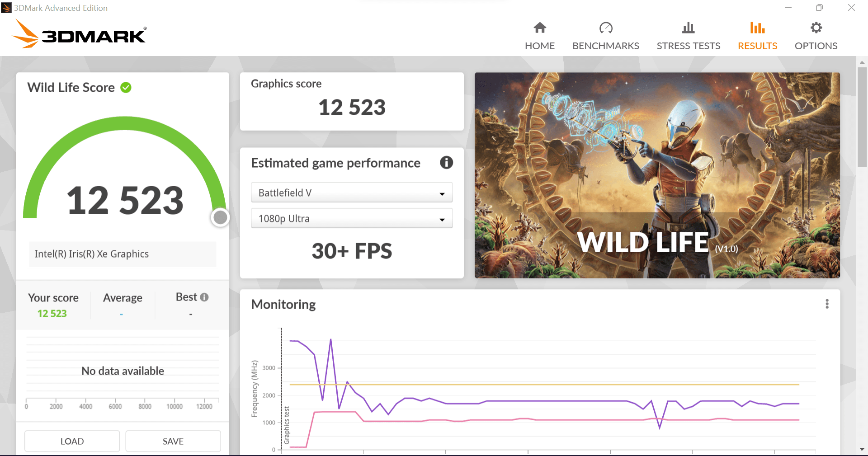868x456 pixels.
Task: Click the Average score label
Action: coord(123,298)
